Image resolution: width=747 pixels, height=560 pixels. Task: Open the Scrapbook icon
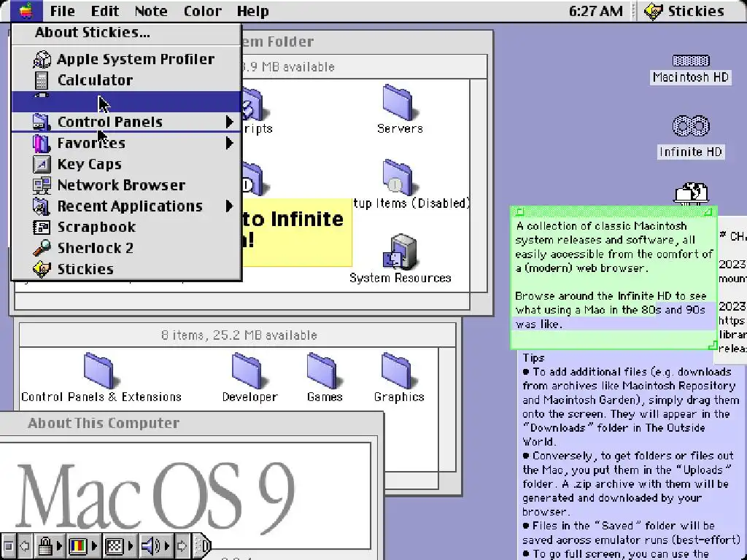click(42, 227)
